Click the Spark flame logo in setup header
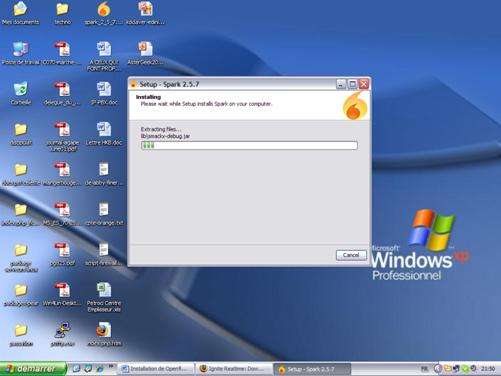This screenshot has width=501, height=376. (355, 106)
